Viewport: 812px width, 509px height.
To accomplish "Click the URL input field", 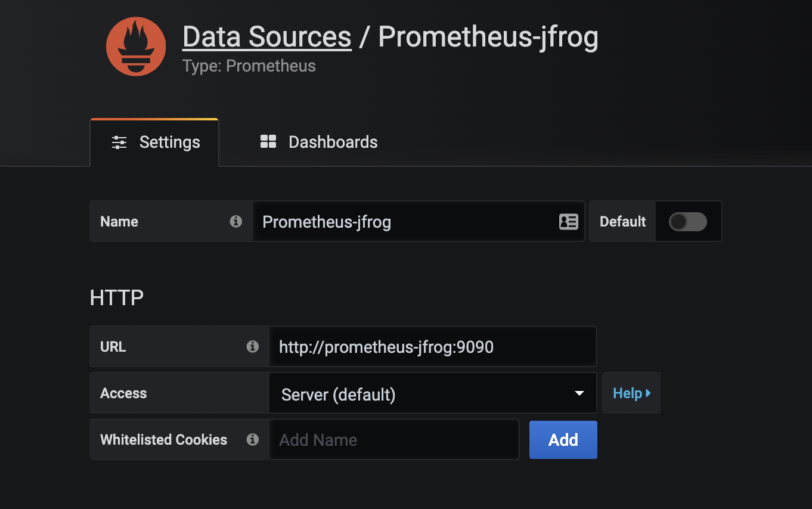I will pyautogui.click(x=433, y=346).
